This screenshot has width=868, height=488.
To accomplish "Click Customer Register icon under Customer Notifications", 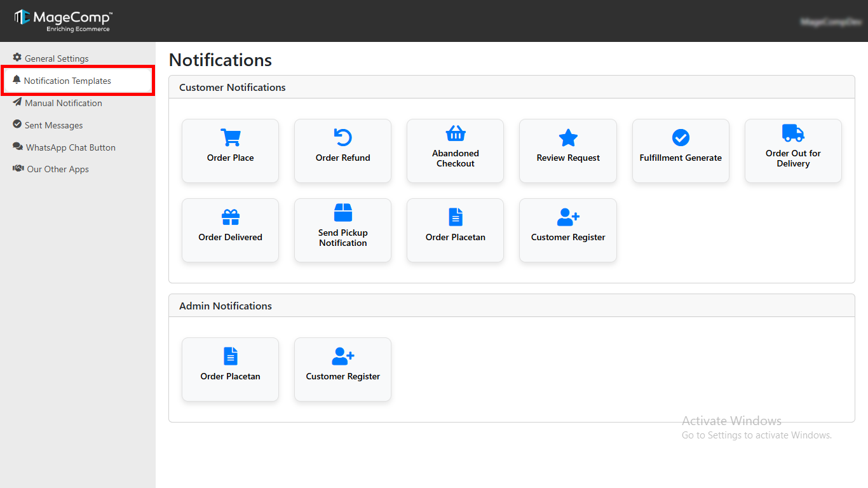I will (x=567, y=217).
